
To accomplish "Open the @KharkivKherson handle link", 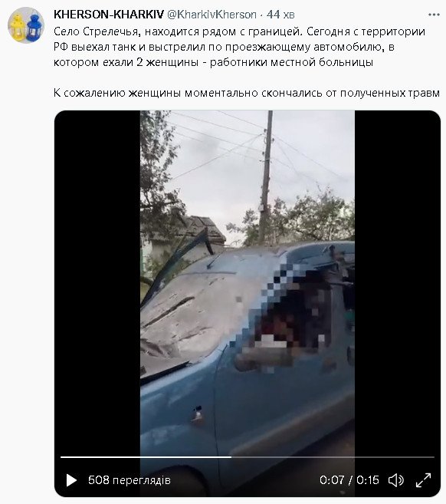I will coord(212,15).
